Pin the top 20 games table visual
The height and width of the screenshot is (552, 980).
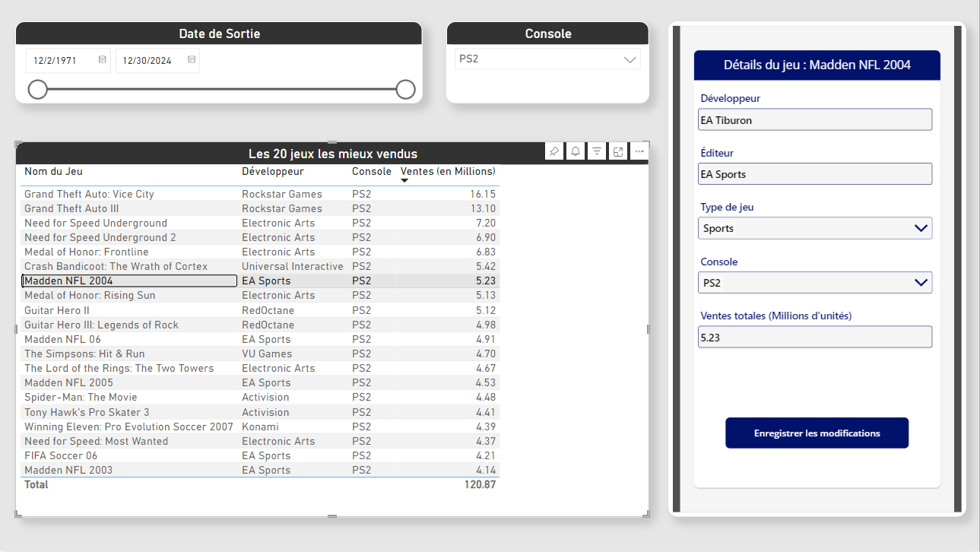point(554,151)
